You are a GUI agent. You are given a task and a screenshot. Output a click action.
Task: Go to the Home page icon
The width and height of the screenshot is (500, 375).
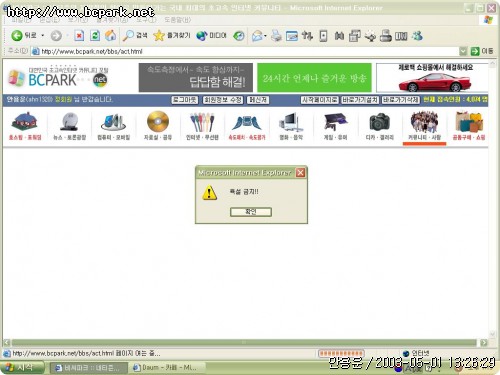coord(111,36)
